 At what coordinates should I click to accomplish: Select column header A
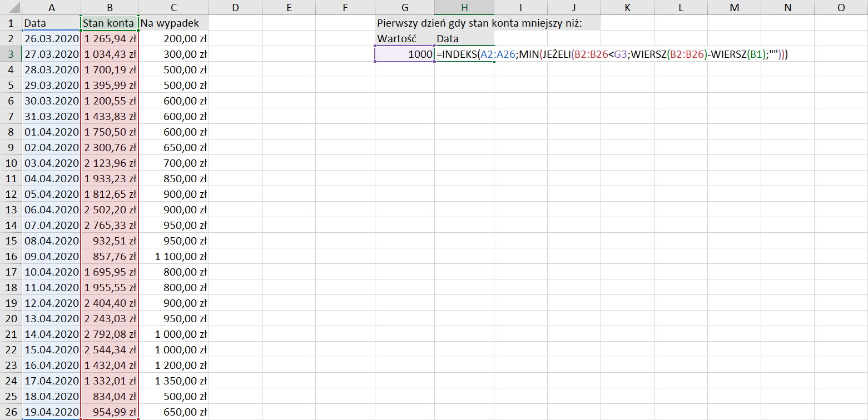(x=51, y=7)
